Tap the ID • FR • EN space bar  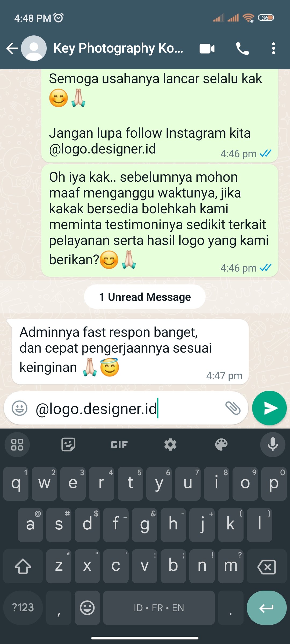(159, 608)
